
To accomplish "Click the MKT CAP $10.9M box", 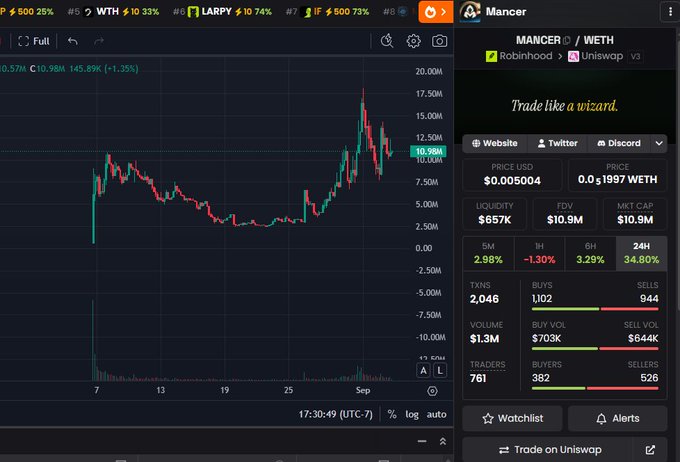I will tap(635, 214).
